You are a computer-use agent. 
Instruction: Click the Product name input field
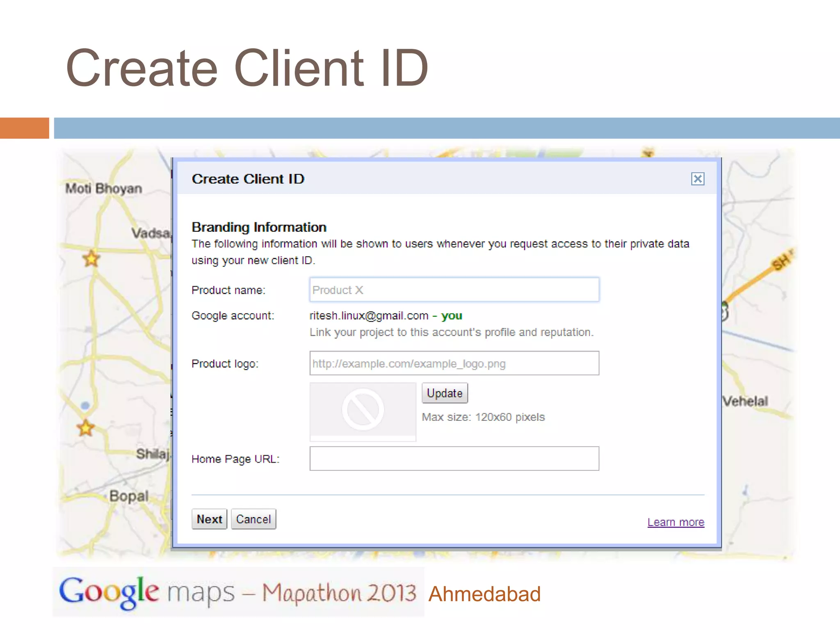454,290
